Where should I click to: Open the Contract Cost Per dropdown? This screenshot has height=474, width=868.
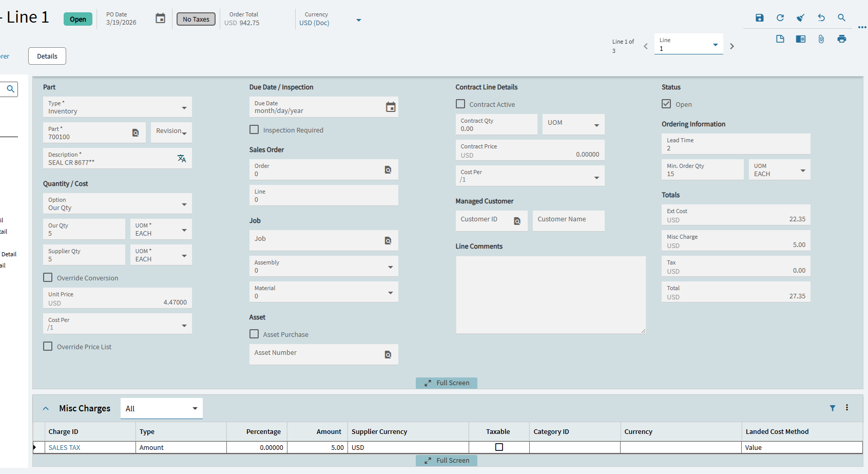596,178
